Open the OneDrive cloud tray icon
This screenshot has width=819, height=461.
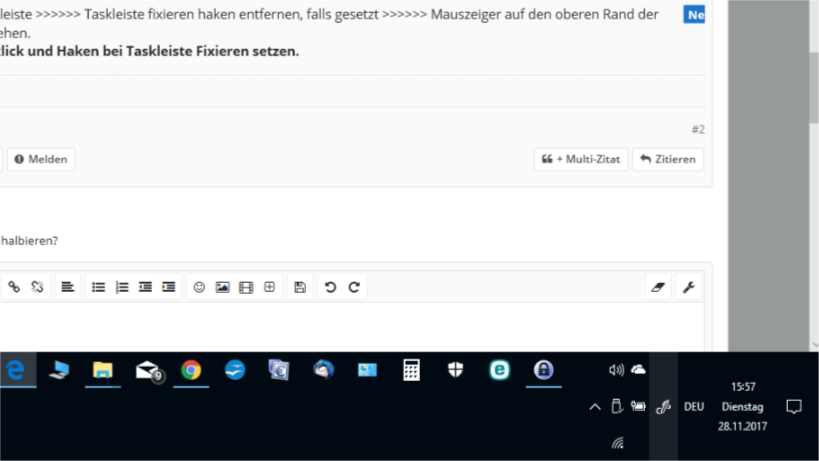tap(638, 370)
